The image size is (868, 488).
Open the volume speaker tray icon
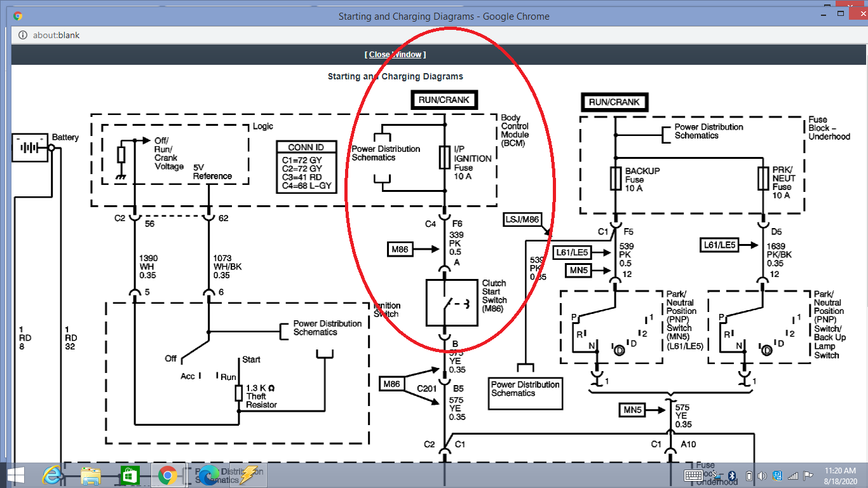pos(761,475)
